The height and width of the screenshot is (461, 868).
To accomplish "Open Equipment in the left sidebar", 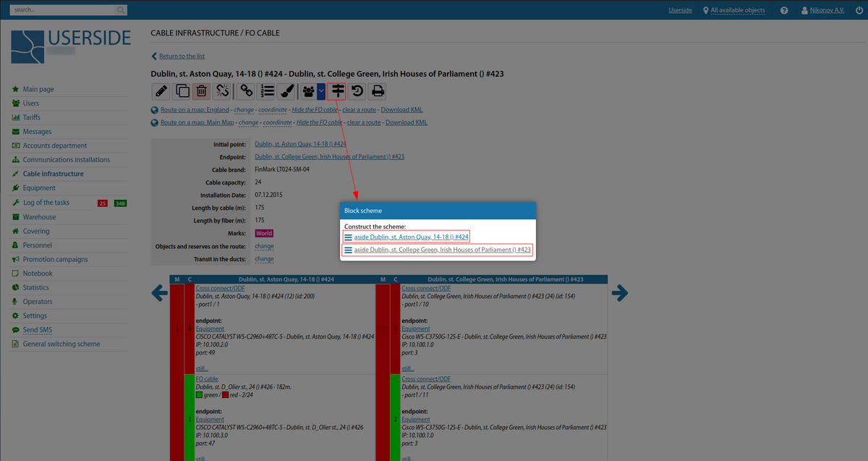I will coord(39,188).
